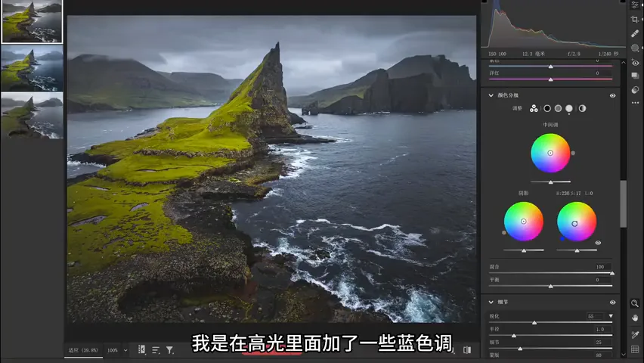Viewport: 644px width, 363px height.
Task: Open the Masking tool
Action: [635, 48]
